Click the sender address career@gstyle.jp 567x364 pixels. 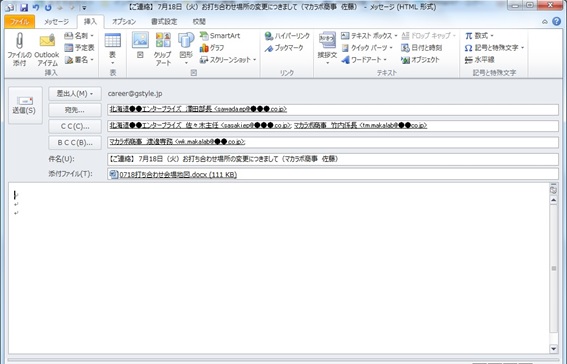[x=135, y=94]
